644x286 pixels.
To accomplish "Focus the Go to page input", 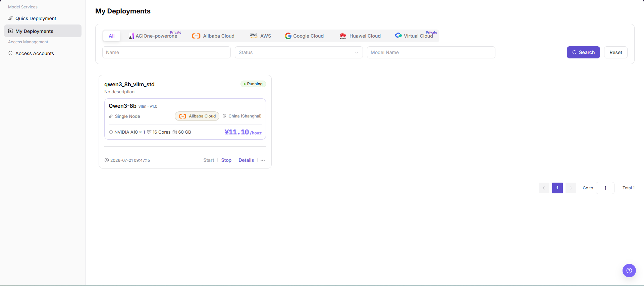I will pos(605,188).
